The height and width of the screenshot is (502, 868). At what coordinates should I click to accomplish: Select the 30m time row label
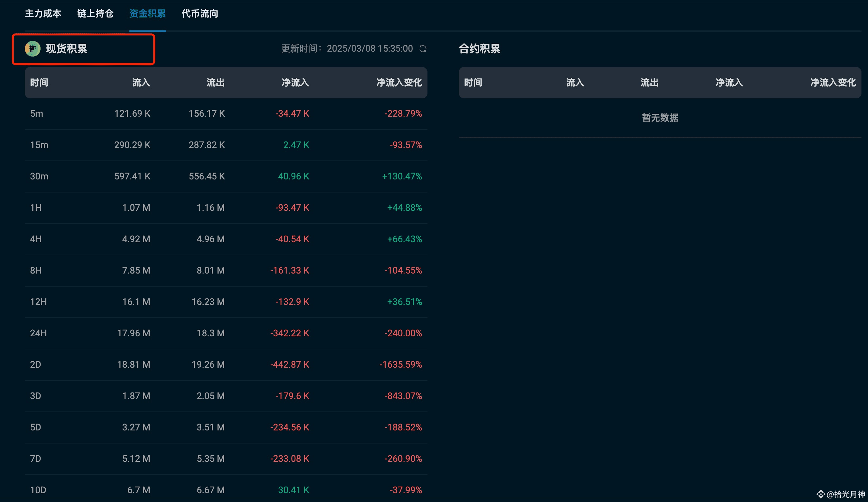pyautogui.click(x=39, y=176)
